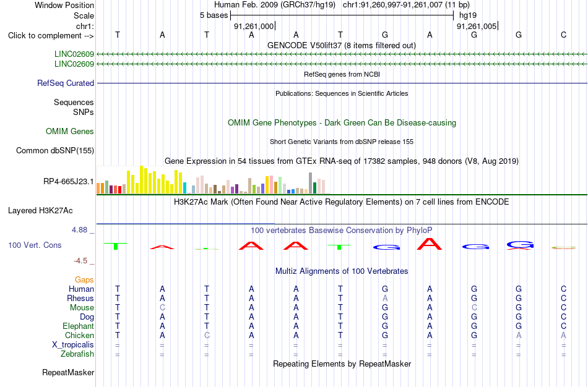
Task: Click the Scale label in left column
Action: point(84,15)
